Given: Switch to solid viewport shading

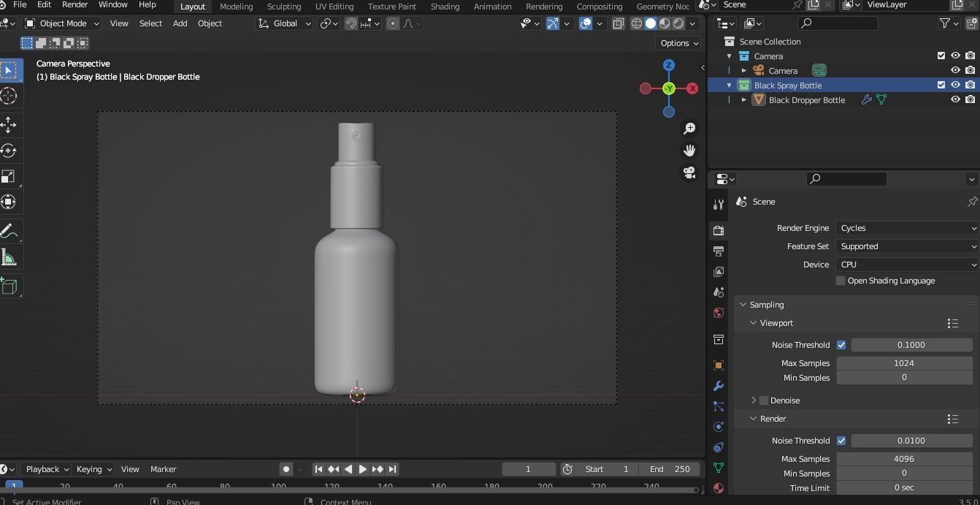Looking at the screenshot, I should point(651,23).
